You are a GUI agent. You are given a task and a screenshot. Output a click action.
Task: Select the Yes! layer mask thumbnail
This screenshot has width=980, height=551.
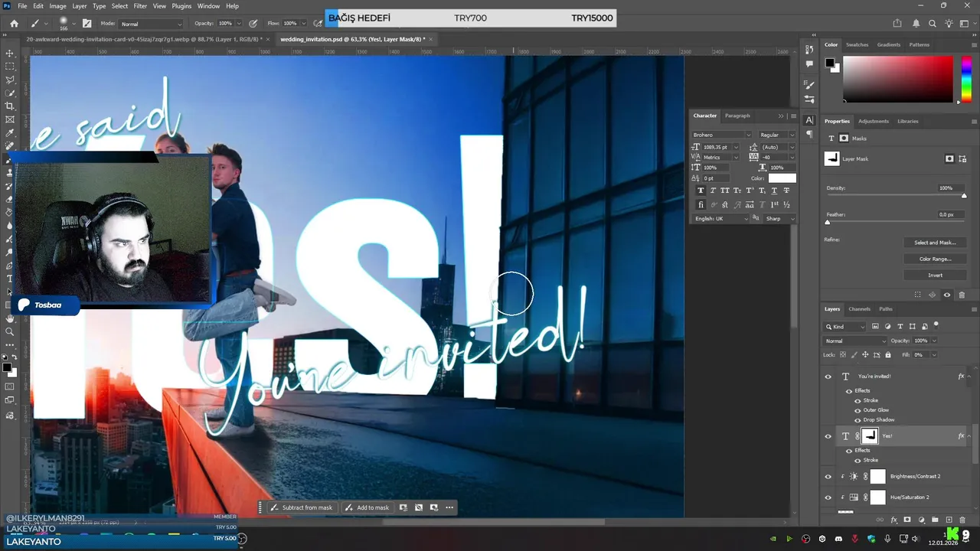[870, 436]
